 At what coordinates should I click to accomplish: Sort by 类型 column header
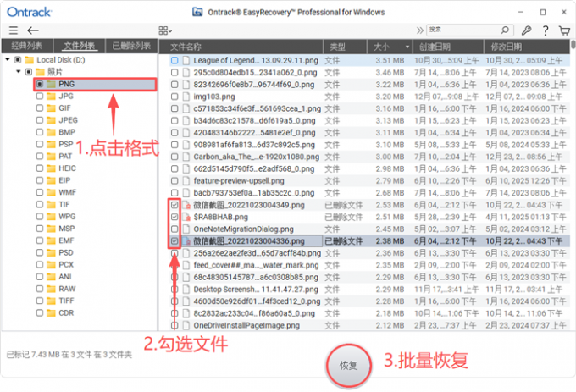click(345, 47)
